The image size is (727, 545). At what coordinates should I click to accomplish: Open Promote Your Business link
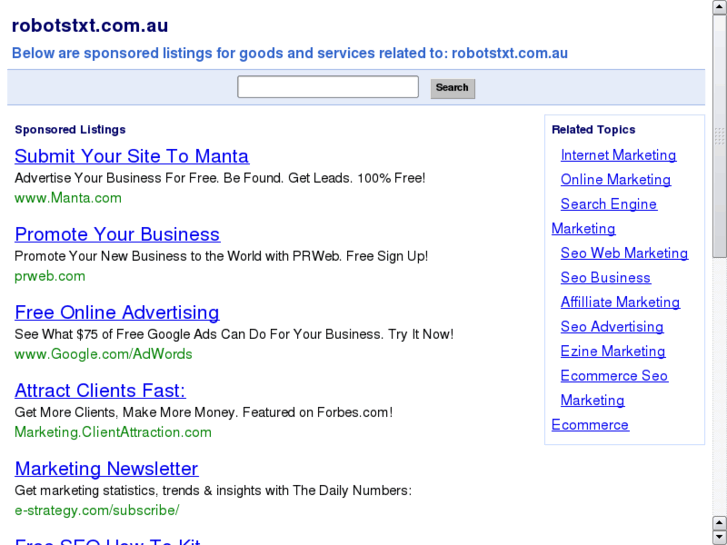pyautogui.click(x=117, y=234)
